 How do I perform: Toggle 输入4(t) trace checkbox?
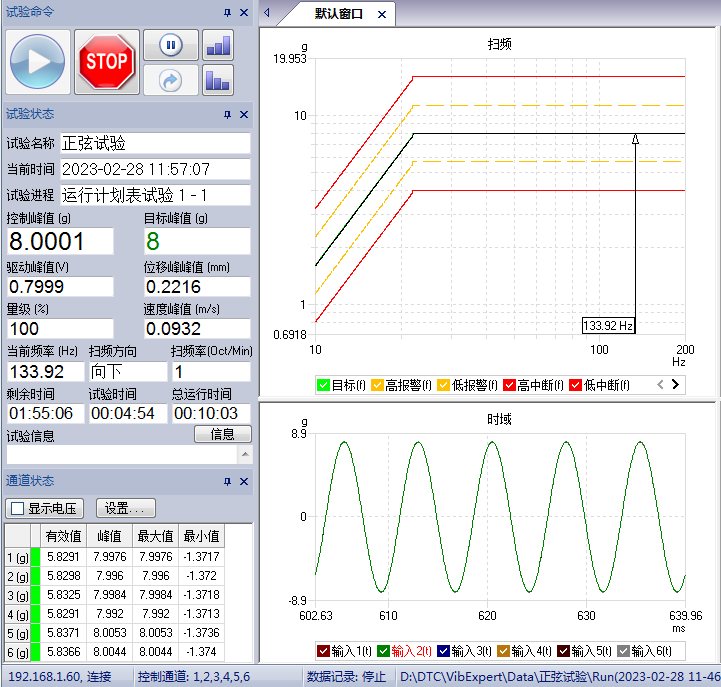pos(504,651)
